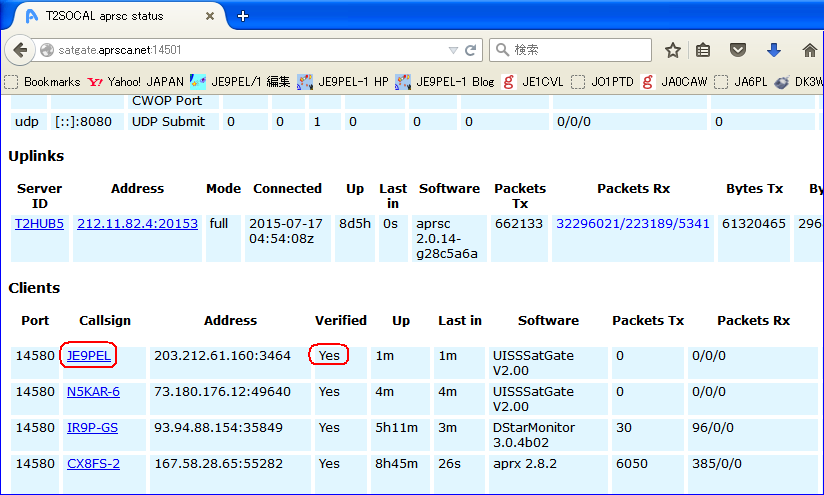Select the UDP Submit cell
The image size is (824, 495).
(x=173, y=122)
